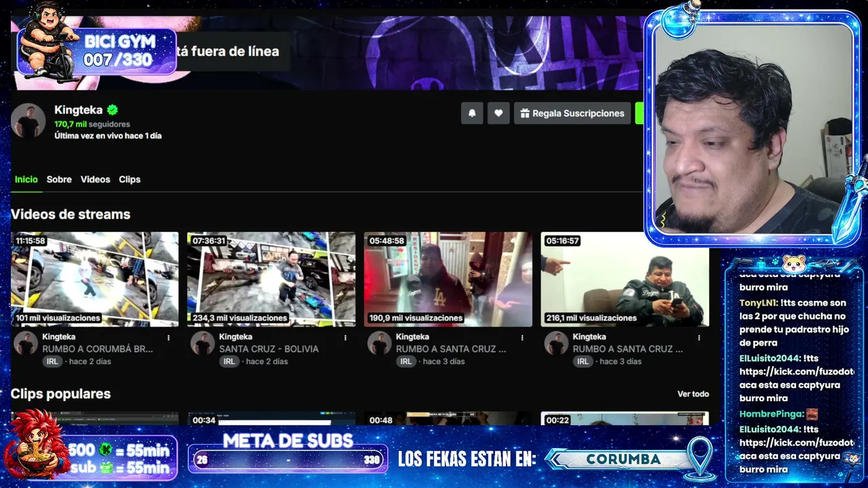Open three-dot menu for the 05:16:57 video
The image size is (868, 488).
[x=698, y=338]
